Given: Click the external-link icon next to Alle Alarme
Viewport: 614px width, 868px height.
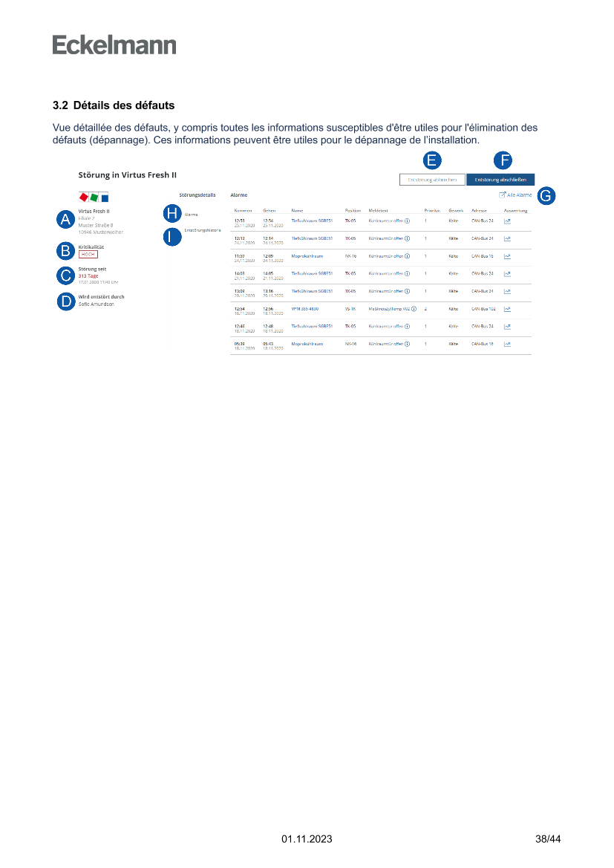Looking at the screenshot, I should pos(503,195).
